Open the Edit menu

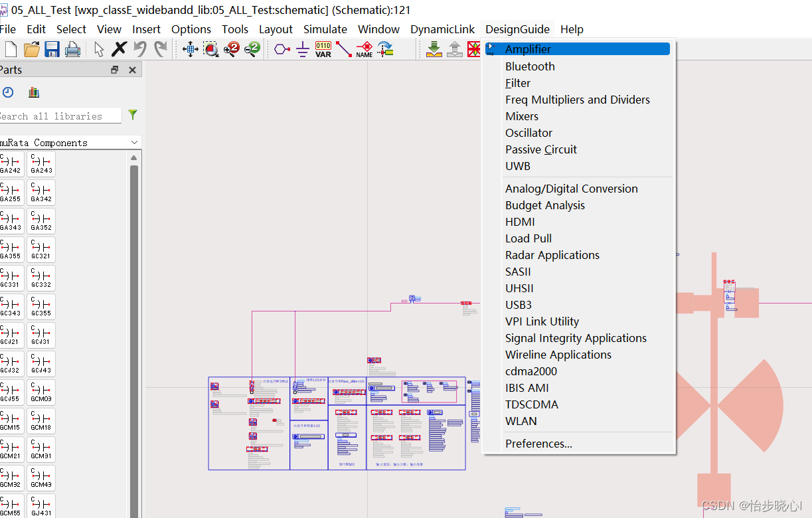pyautogui.click(x=37, y=29)
